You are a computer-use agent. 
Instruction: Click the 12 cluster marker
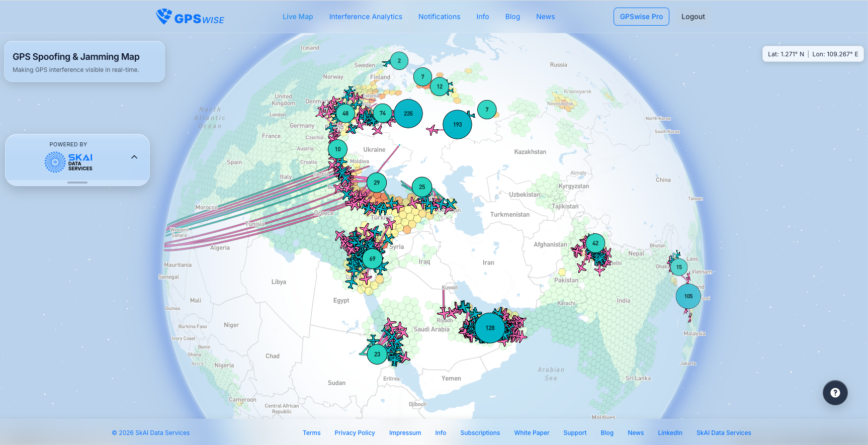coord(440,86)
